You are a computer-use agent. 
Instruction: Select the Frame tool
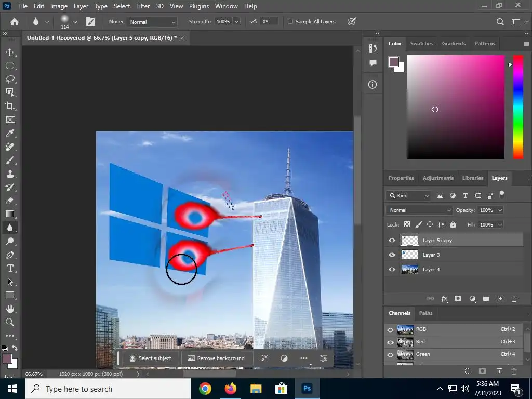click(10, 119)
